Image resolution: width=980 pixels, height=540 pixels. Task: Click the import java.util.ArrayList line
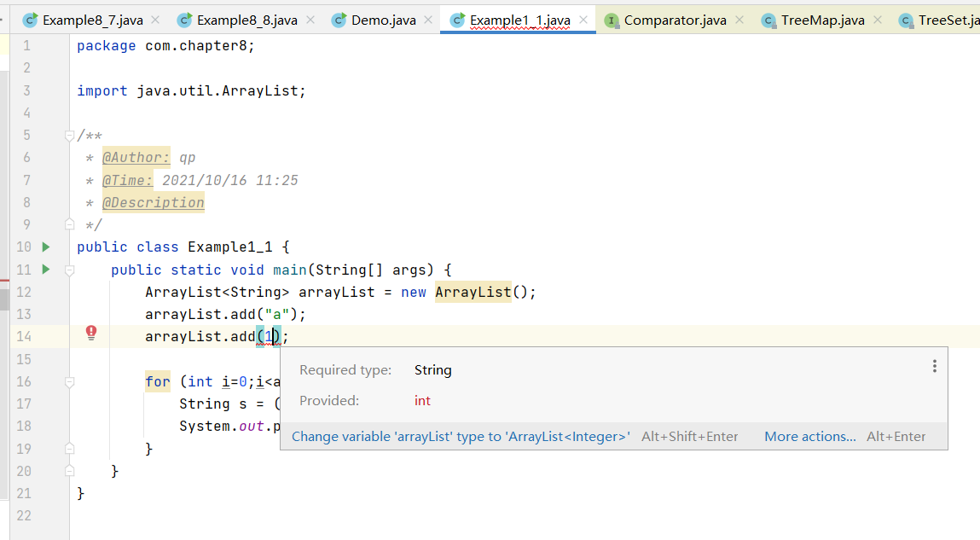191,90
